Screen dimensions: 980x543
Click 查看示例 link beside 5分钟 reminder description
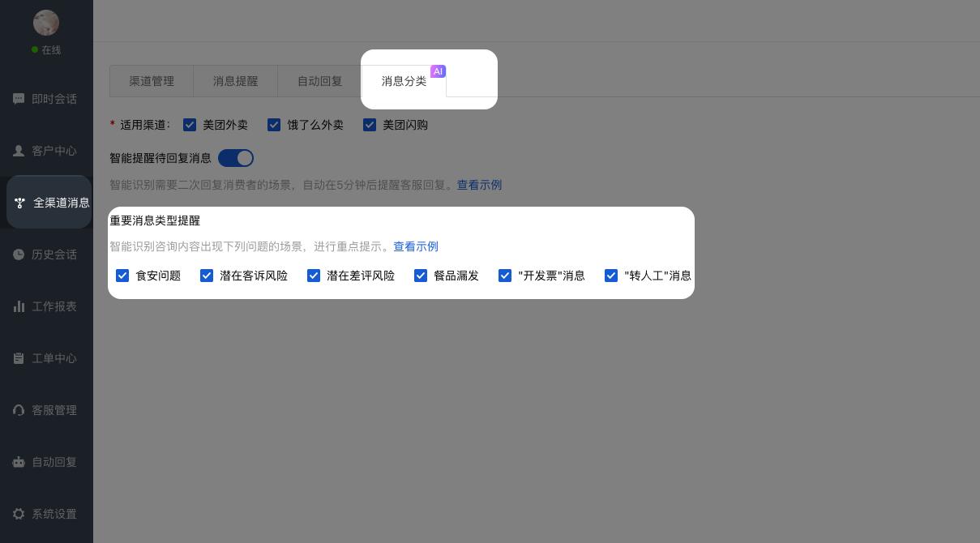(479, 185)
